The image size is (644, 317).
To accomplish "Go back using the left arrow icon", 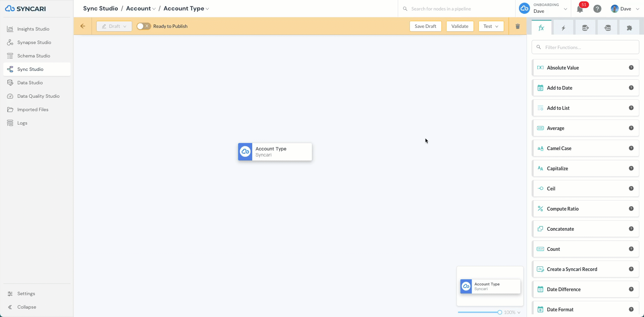I will point(83,26).
